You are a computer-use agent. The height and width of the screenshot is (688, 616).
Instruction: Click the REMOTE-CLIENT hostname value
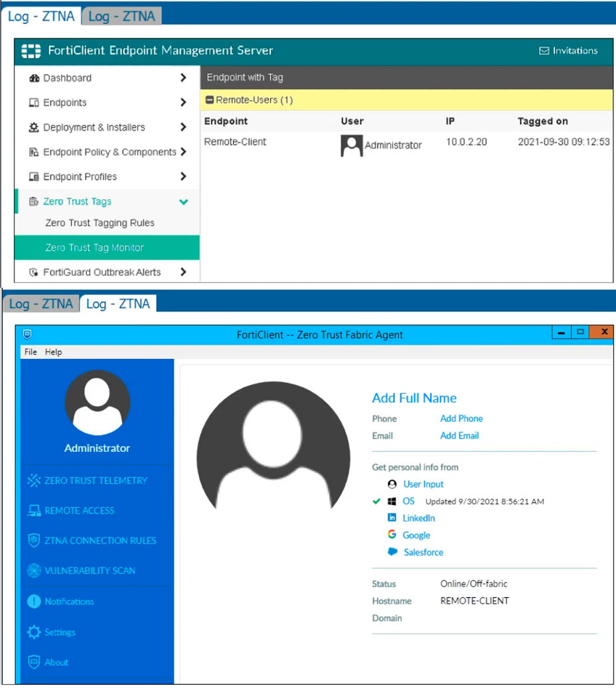(x=475, y=600)
